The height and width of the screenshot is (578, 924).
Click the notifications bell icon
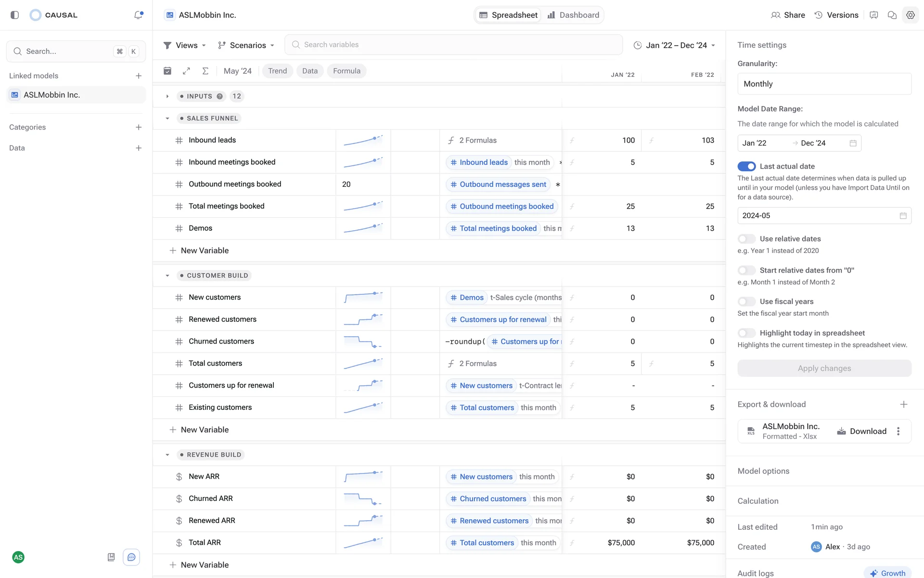pos(138,15)
